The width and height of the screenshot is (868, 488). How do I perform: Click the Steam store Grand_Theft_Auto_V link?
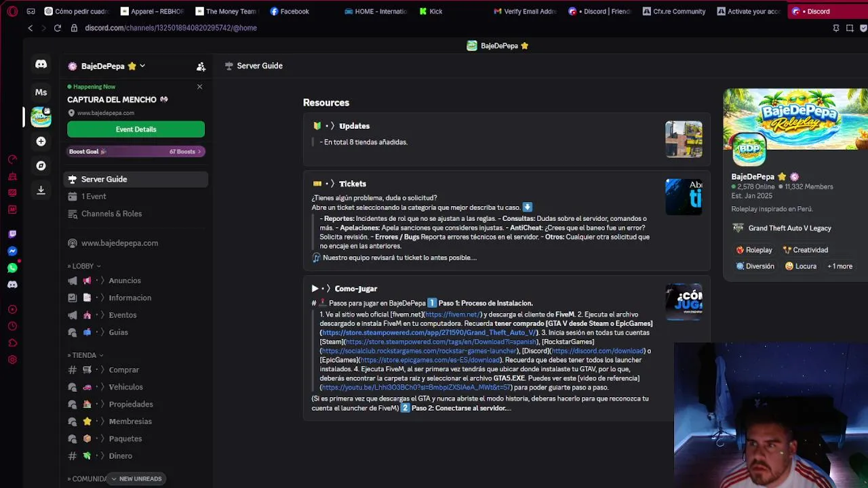(429, 333)
